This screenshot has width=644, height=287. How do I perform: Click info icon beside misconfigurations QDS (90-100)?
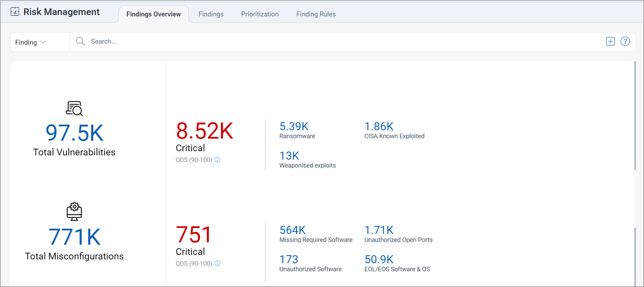(x=217, y=263)
